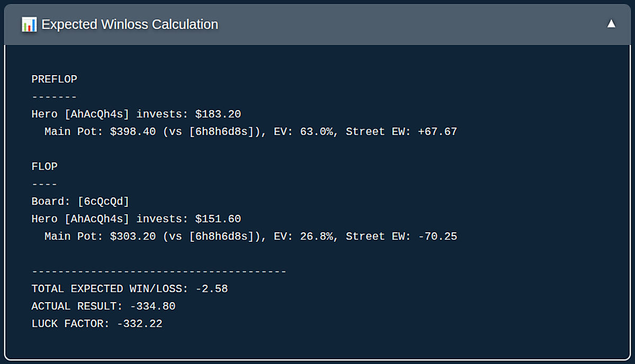
Task: Click 'TOTAL EXPECTED WIN/LOSS: -2.58' line
Action: pos(130,289)
